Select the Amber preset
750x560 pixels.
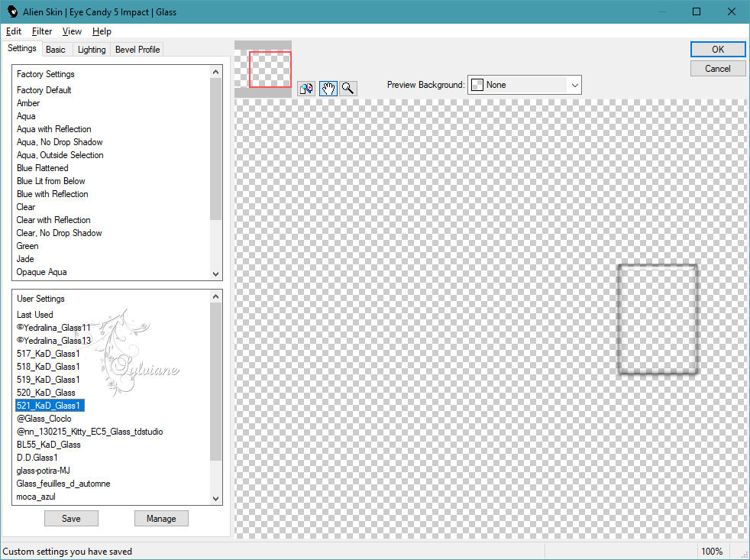tap(28, 103)
